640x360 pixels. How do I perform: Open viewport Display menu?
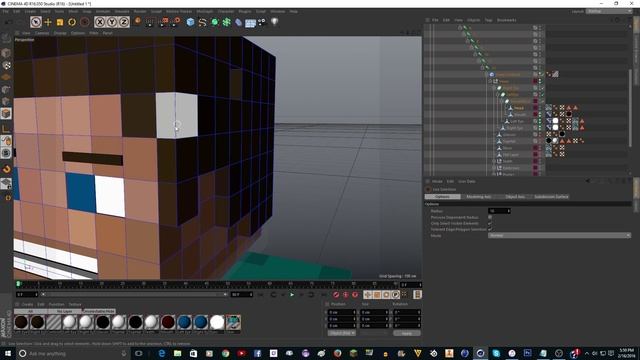click(60, 33)
